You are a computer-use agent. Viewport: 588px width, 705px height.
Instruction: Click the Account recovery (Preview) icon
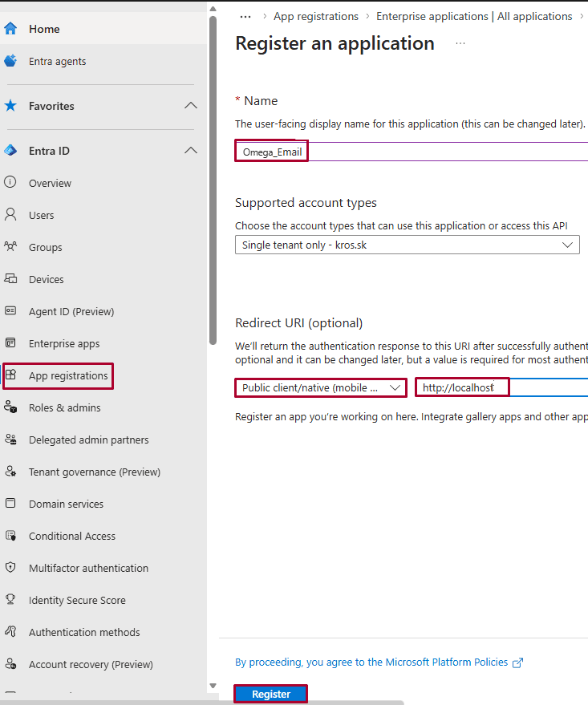pyautogui.click(x=10, y=663)
